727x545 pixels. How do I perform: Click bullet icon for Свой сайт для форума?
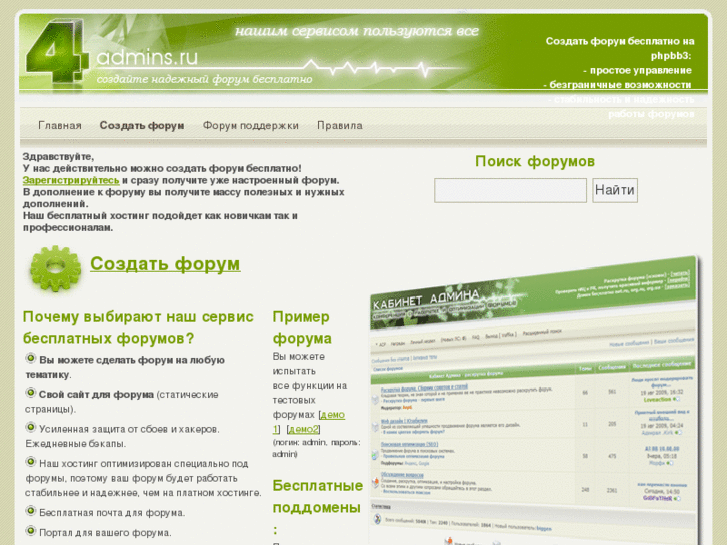click(31, 392)
